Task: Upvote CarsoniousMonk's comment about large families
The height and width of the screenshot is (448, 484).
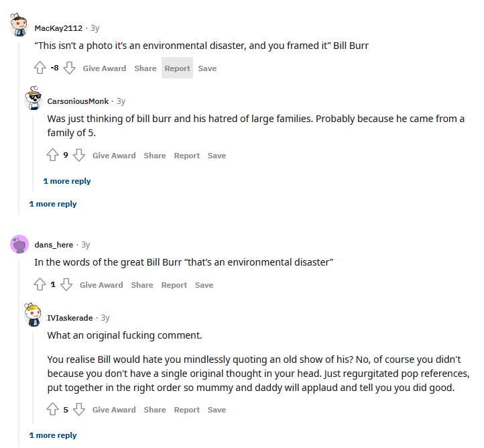Action: click(x=53, y=156)
